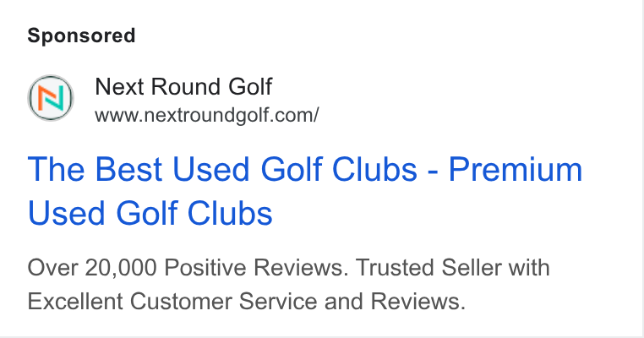Screen dimensions: 644x338
Task: Click the circular site logo beside advertiser name
Action: 51,98
